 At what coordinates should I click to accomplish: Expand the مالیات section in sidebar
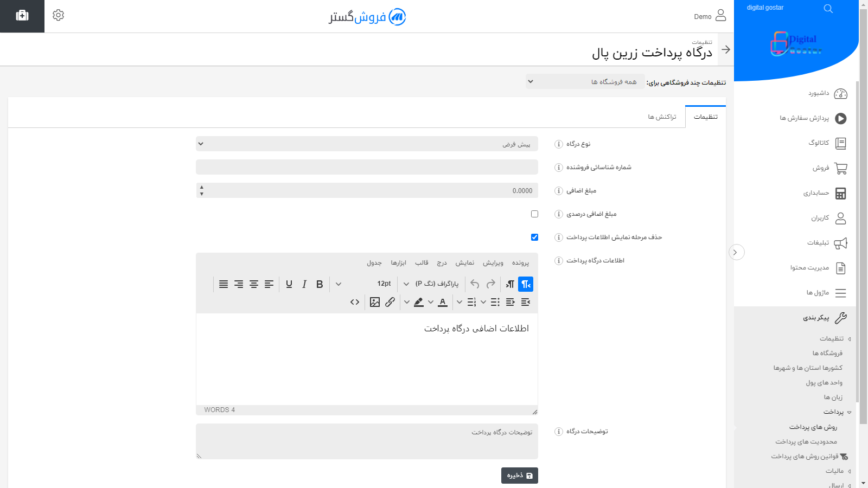click(x=838, y=471)
